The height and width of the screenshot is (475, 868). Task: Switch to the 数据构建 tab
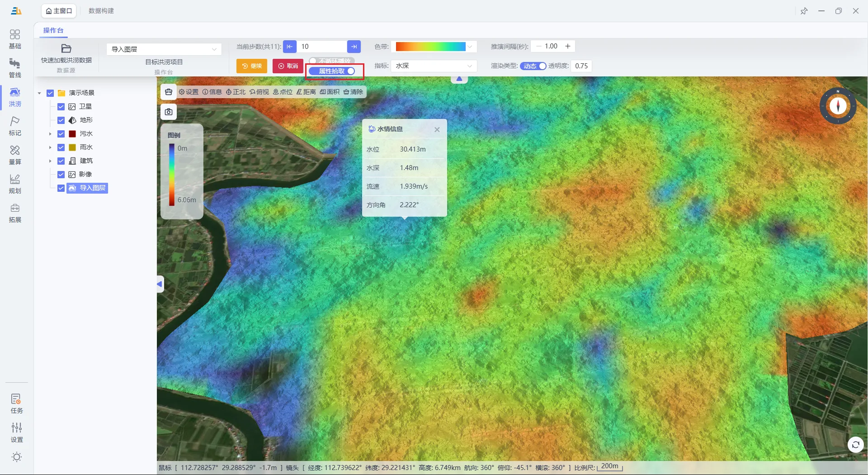pos(101,11)
